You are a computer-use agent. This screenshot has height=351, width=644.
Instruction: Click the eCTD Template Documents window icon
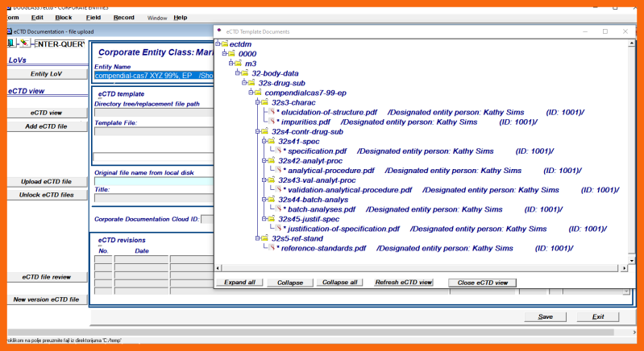tap(219, 31)
